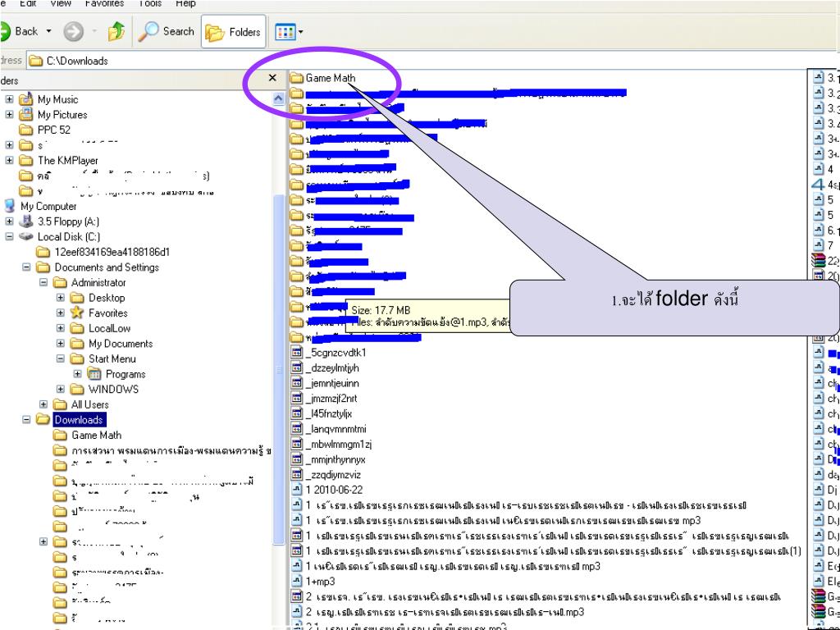Select The KMPlayer folder icon

25,160
